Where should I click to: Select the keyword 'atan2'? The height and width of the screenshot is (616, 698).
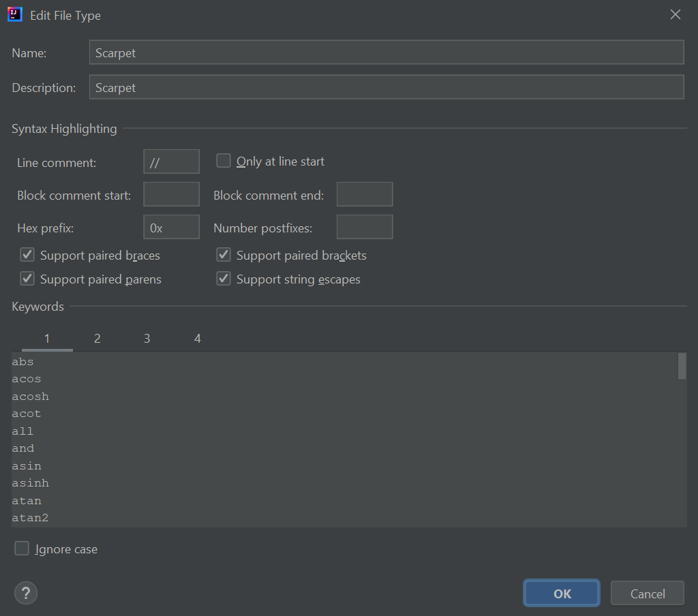(x=30, y=518)
